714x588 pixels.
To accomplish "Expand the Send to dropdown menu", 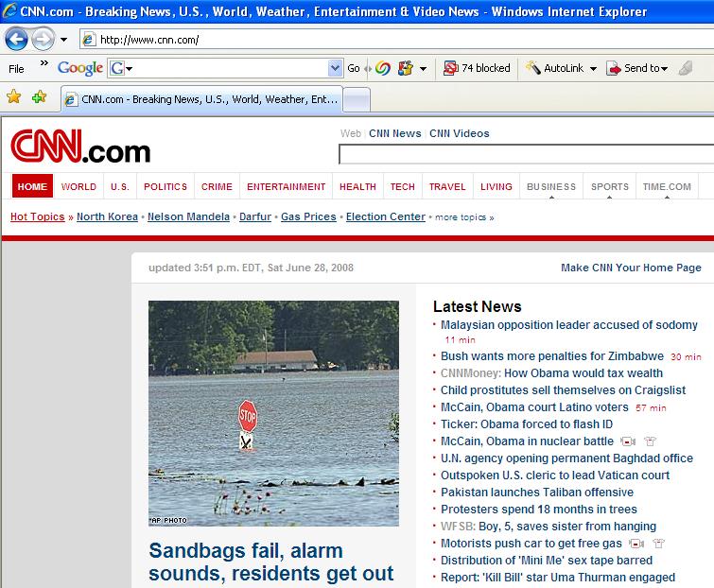I will (x=665, y=68).
